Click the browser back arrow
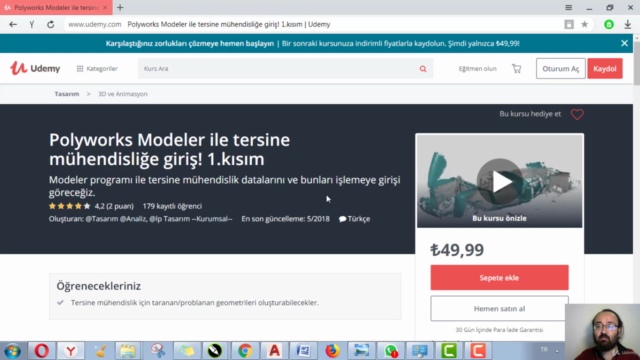The height and width of the screenshot is (360, 640). coord(13,24)
